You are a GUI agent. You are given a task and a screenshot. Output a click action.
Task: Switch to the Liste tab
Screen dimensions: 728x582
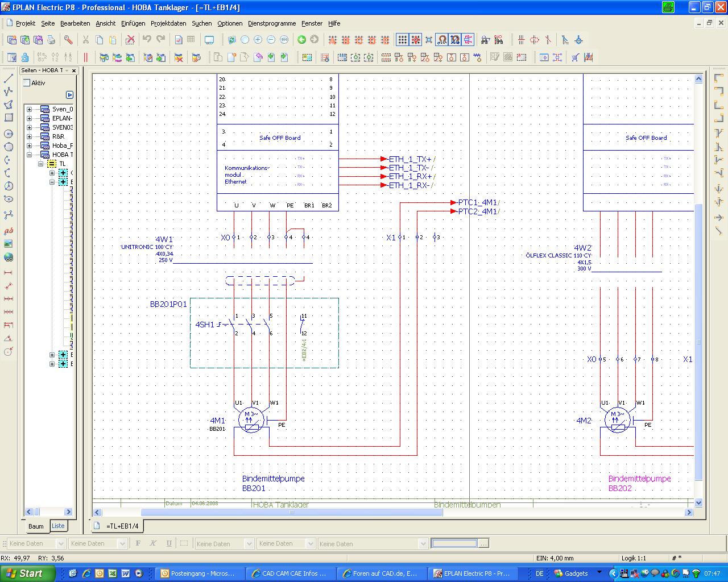pos(58,526)
